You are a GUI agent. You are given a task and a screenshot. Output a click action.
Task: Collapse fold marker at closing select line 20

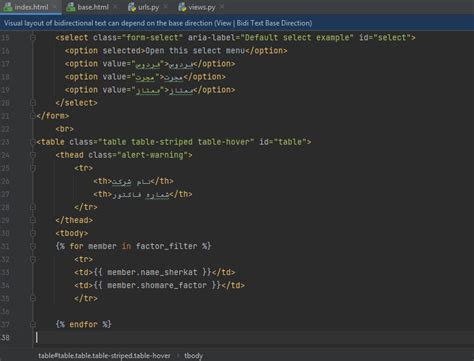(x=33, y=103)
